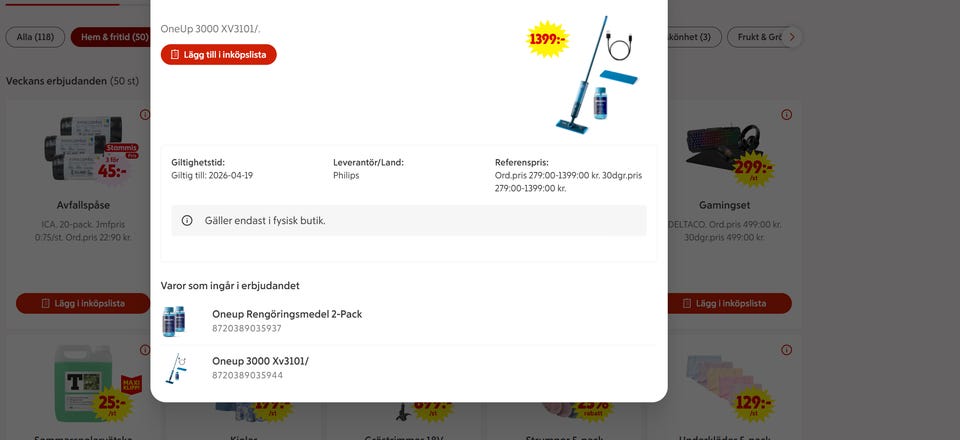Click the 1399:- yellow price badge
The height and width of the screenshot is (440, 960).
click(547, 40)
